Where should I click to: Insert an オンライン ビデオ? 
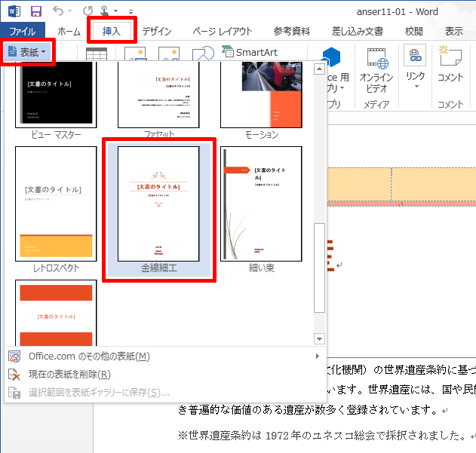[x=376, y=70]
